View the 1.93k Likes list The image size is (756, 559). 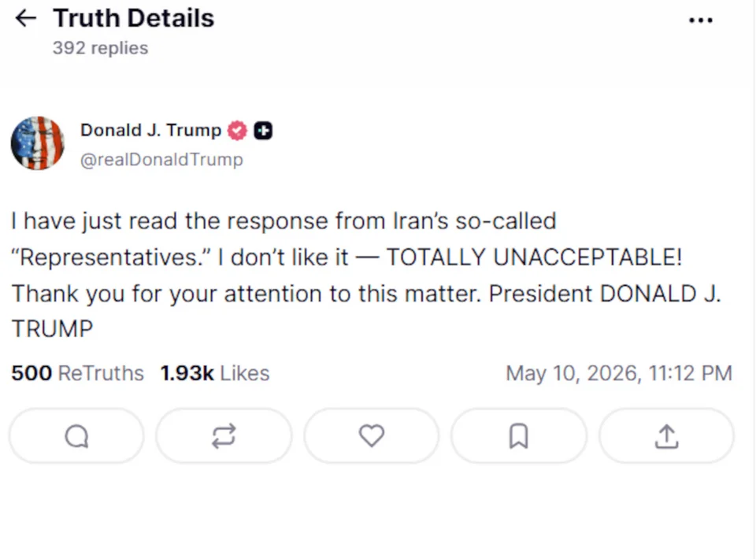point(215,373)
